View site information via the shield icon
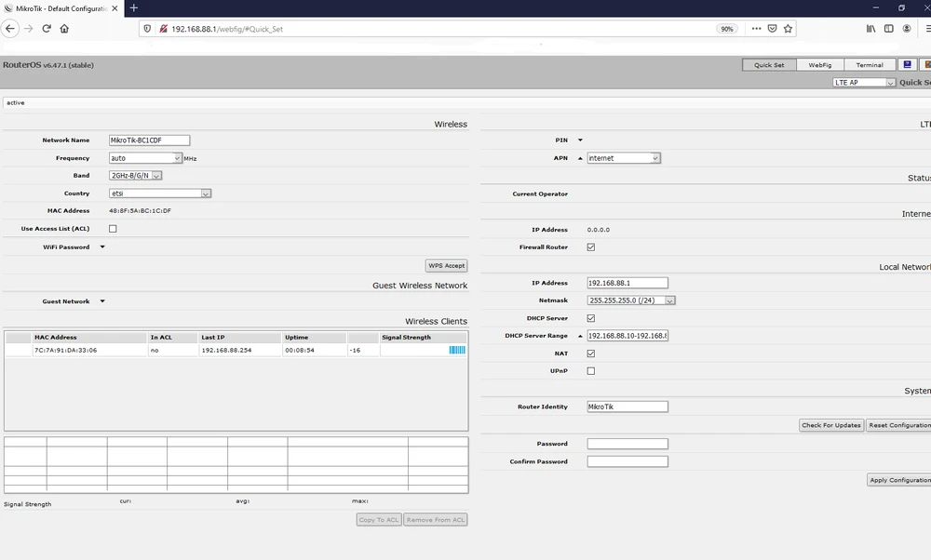931x560 pixels. (148, 28)
